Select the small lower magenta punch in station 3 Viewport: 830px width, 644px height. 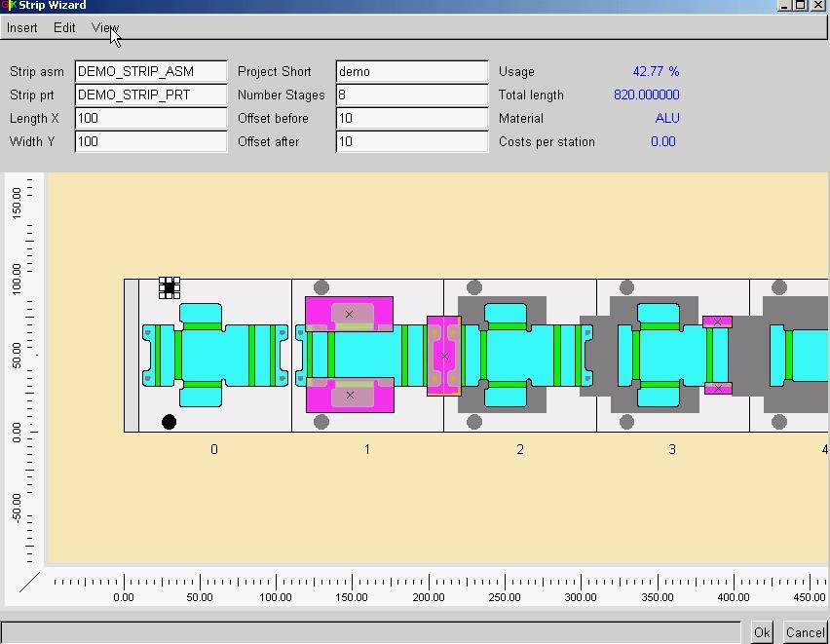[x=718, y=388]
